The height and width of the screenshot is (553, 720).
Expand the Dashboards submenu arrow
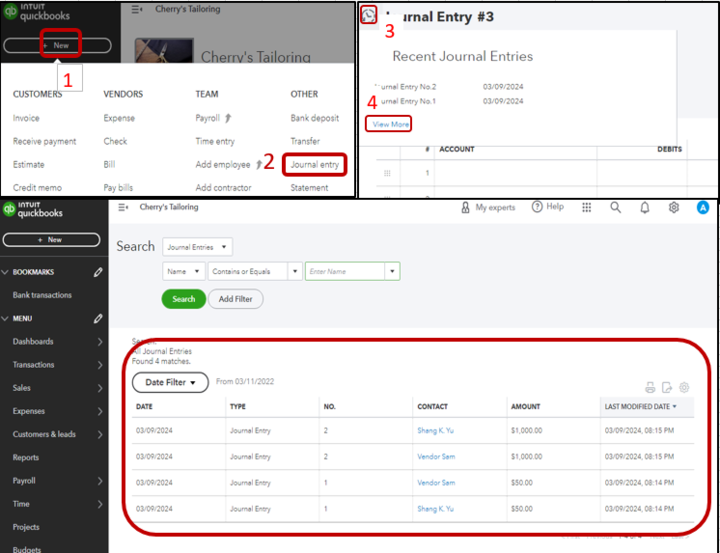click(100, 342)
